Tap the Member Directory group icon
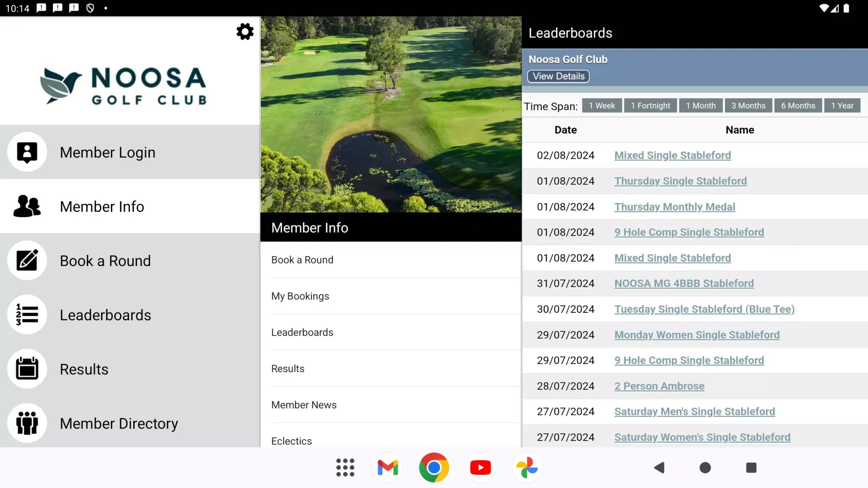 (x=27, y=423)
